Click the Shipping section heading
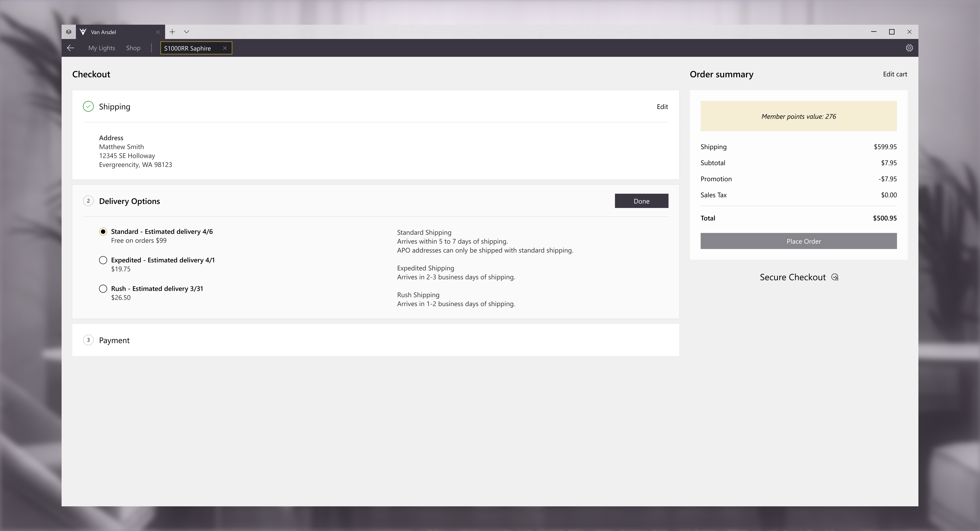The width and height of the screenshot is (980, 531). coord(115,107)
